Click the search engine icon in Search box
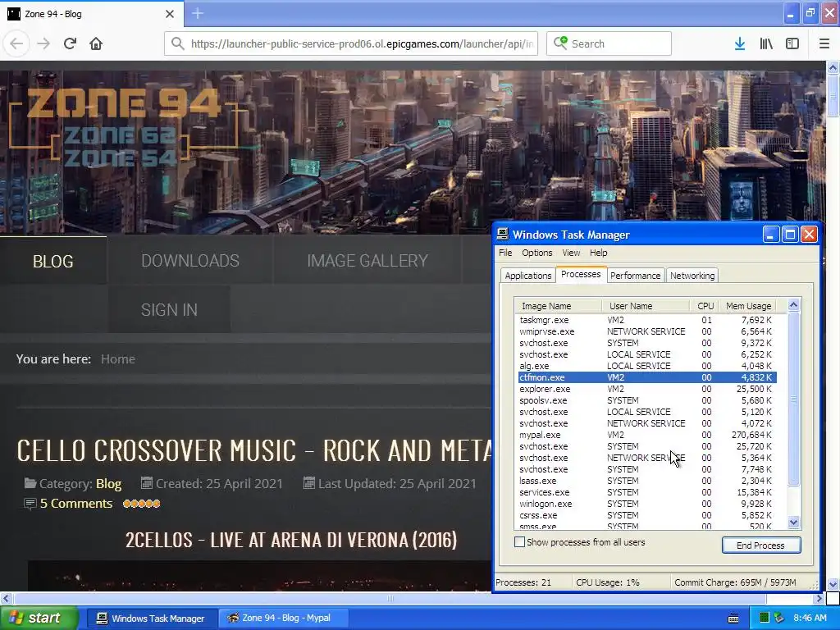This screenshot has width=840, height=630. tap(560, 43)
